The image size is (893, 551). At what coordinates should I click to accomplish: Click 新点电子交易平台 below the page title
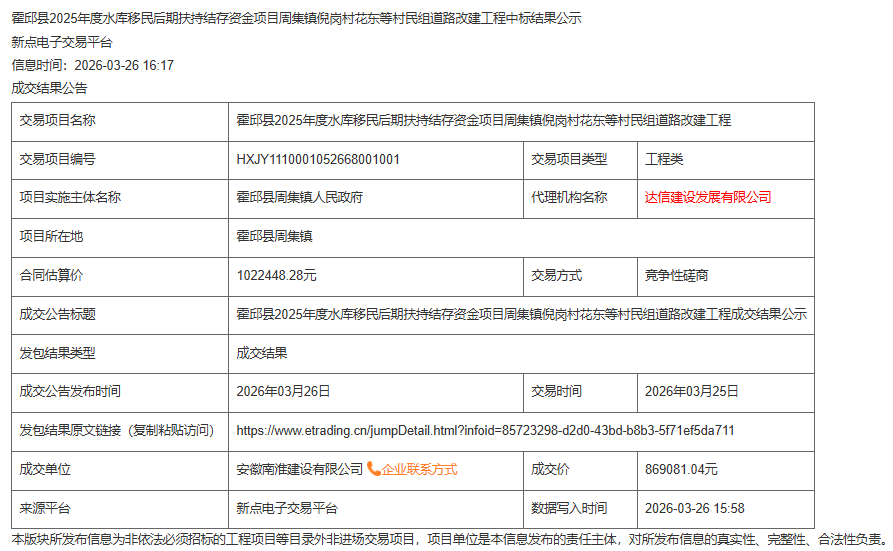(62, 42)
